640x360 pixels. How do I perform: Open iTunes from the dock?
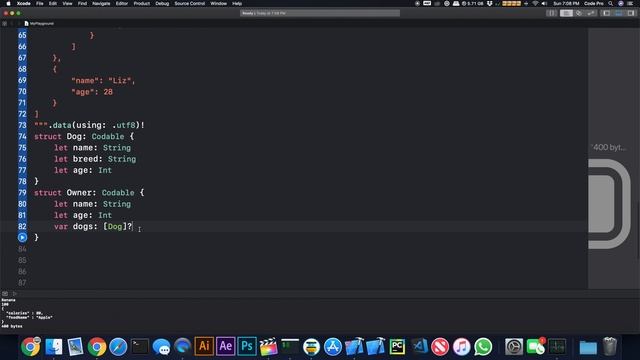[462, 347]
